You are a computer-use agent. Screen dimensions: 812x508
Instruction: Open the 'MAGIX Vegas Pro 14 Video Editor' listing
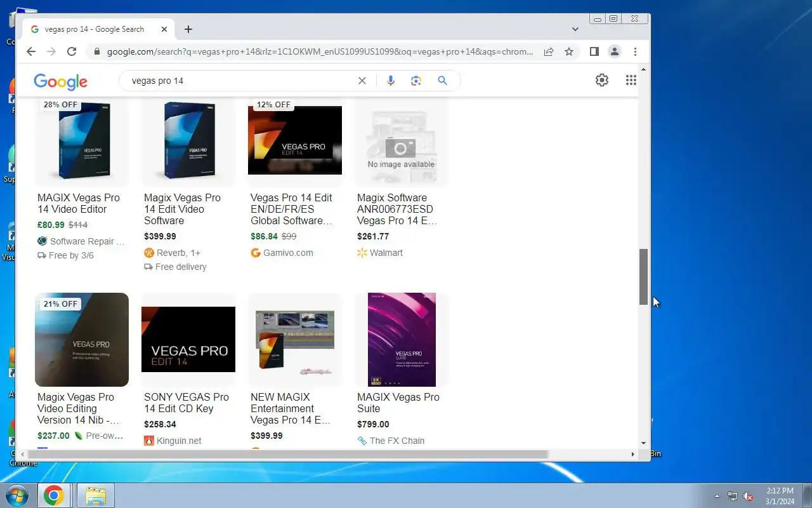pos(79,203)
